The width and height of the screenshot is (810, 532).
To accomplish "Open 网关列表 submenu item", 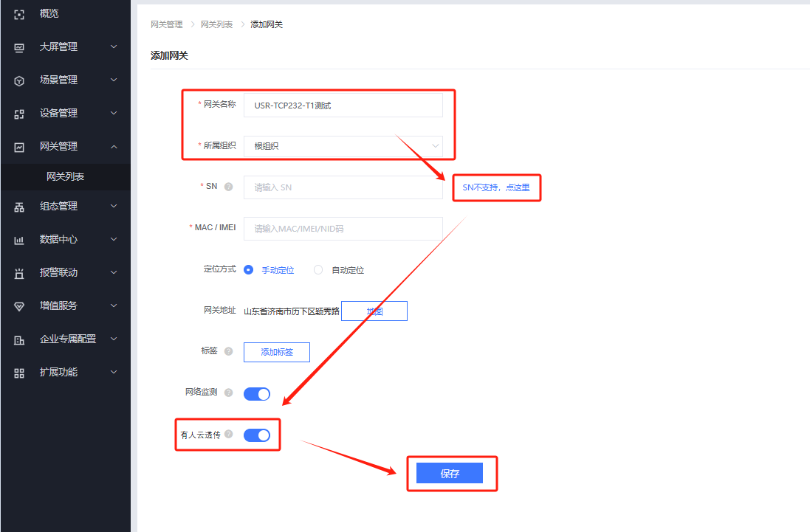I will pyautogui.click(x=65, y=176).
